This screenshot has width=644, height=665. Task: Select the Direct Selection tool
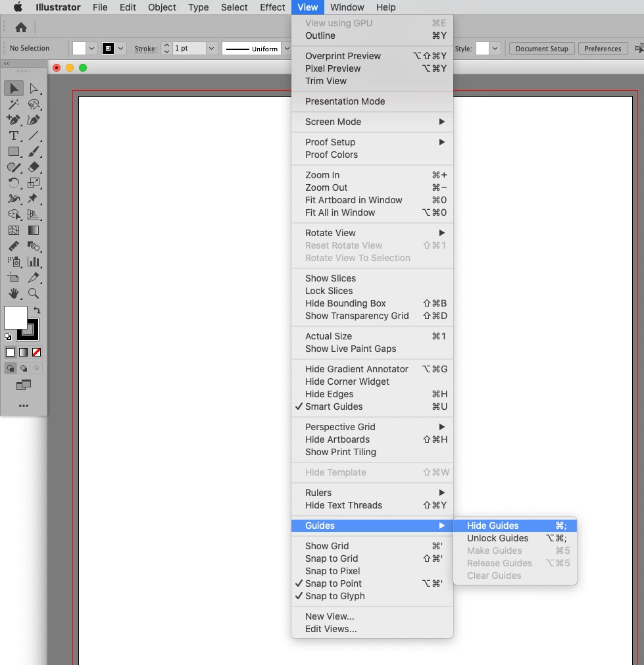click(34, 88)
